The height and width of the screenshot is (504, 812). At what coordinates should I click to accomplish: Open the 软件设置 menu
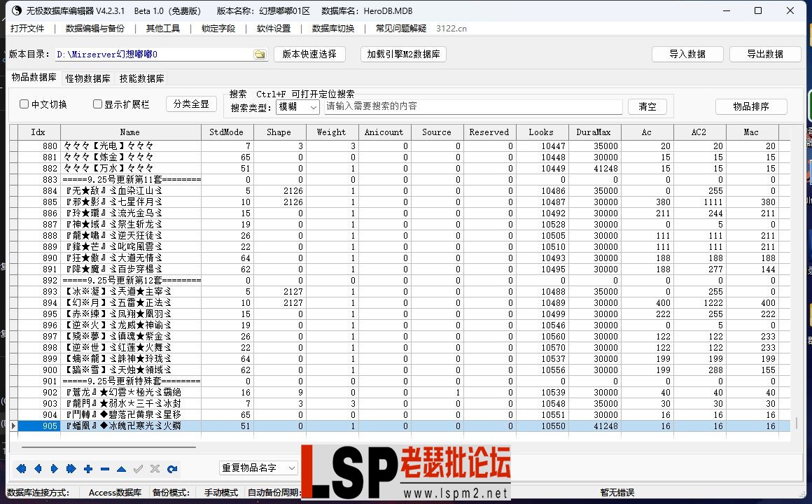273,29
